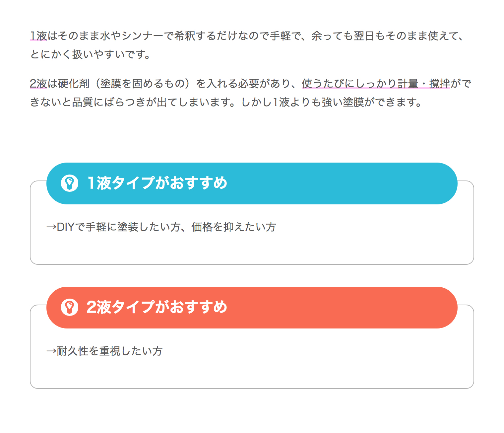Screen dimensions: 504x433
Task: Click the lightbulb icon in orange header
Action: [x=70, y=307]
